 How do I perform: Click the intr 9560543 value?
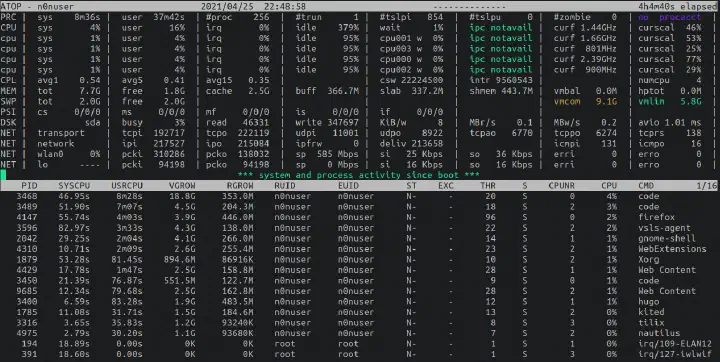pyautogui.click(x=501, y=80)
